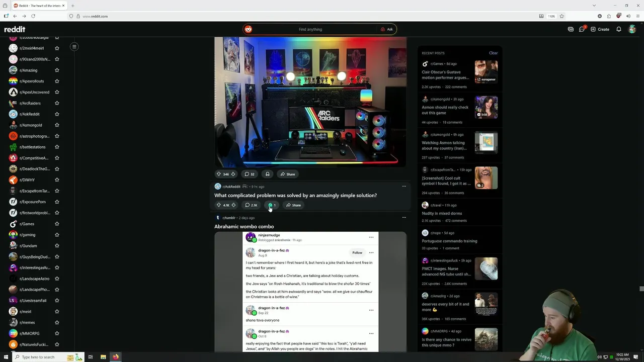The height and width of the screenshot is (362, 644).
Task: Click the Ask button in search bar
Action: click(x=387, y=29)
